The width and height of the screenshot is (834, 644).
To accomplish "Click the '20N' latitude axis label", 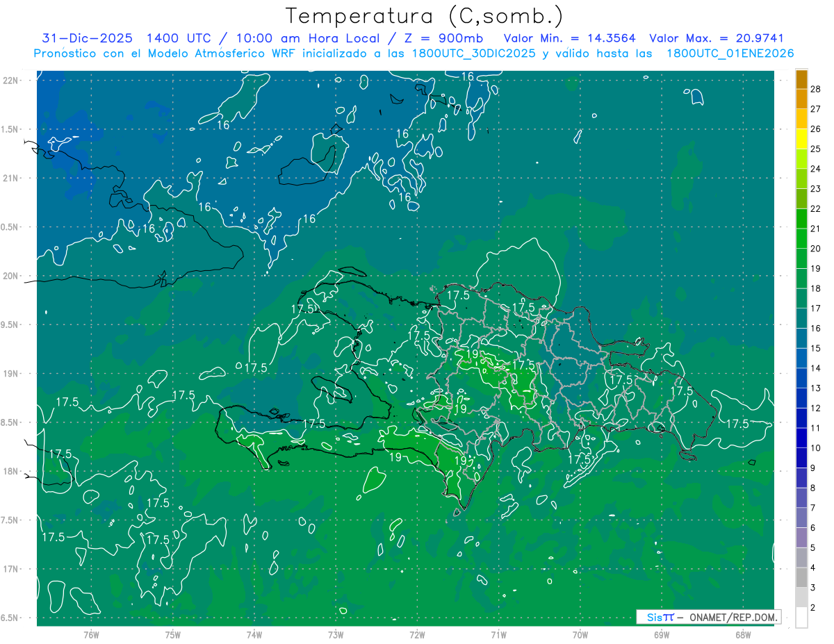I will point(10,276).
